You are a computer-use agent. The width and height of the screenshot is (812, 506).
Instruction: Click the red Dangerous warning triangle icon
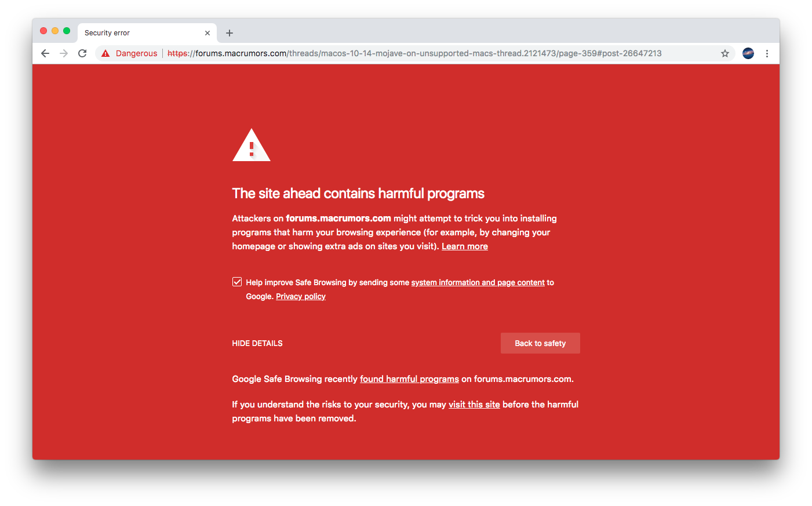[105, 53]
